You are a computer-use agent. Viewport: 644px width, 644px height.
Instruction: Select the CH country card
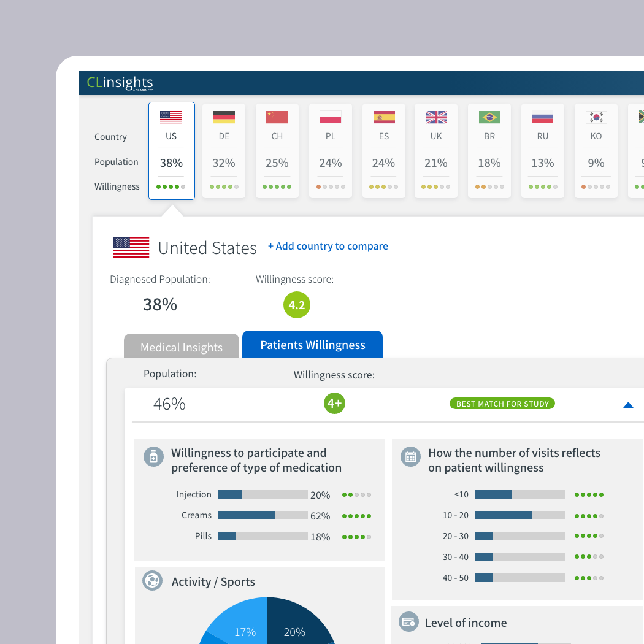[x=277, y=151]
